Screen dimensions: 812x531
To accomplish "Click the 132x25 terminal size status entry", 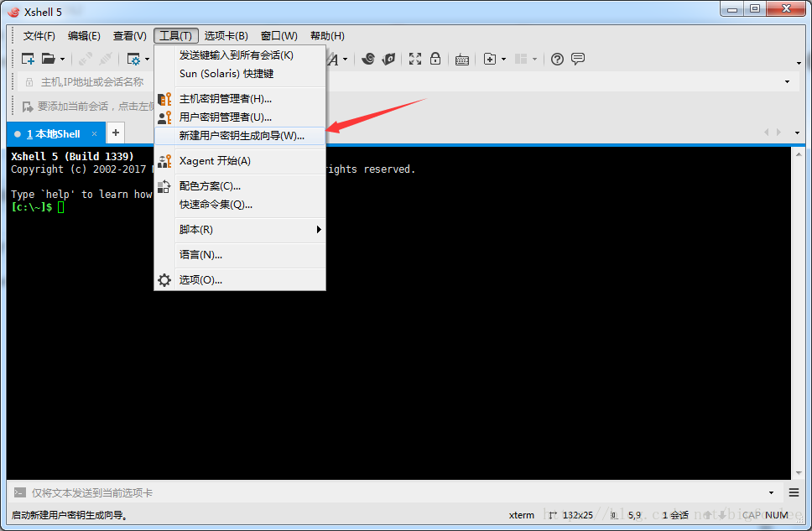I will pyautogui.click(x=577, y=515).
